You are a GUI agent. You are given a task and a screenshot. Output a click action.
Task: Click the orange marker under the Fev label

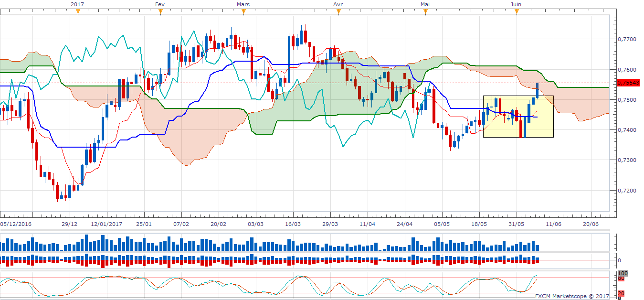160,12
